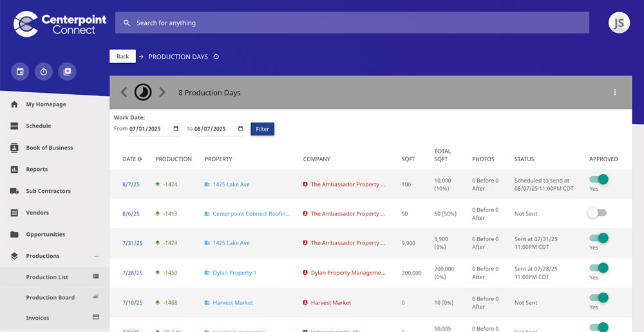Click the My Homepage home icon
The image size is (644, 332).
point(14,104)
